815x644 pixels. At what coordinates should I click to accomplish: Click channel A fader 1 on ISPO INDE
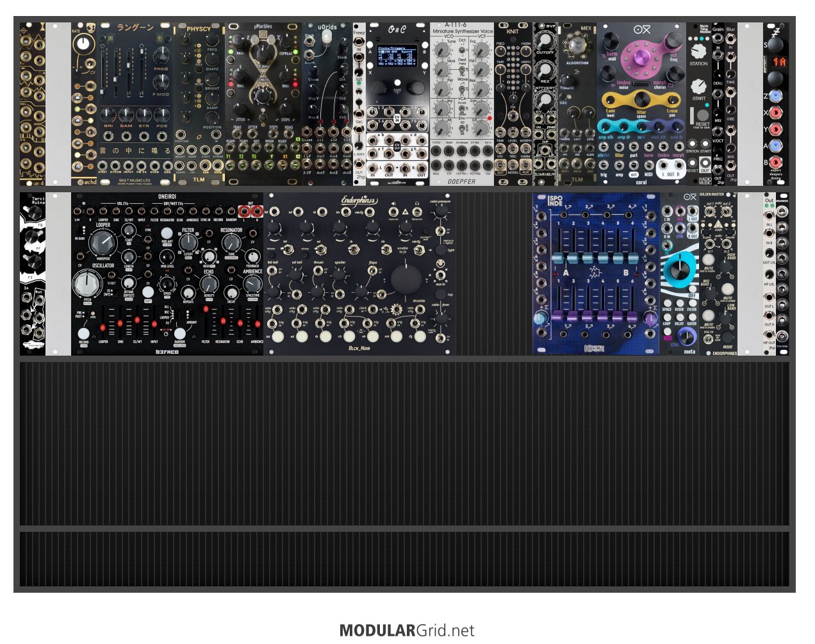point(557,258)
